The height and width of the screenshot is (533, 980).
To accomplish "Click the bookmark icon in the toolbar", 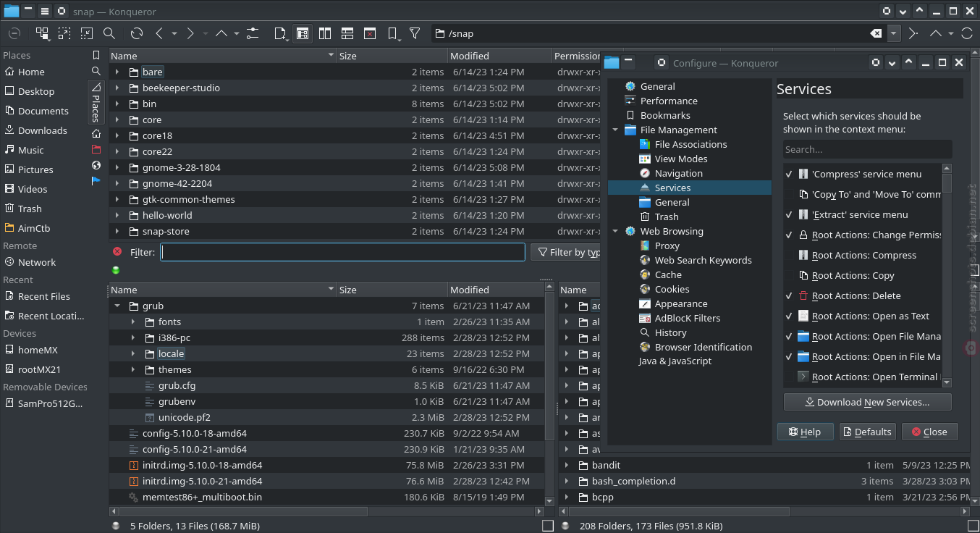I will tap(392, 33).
